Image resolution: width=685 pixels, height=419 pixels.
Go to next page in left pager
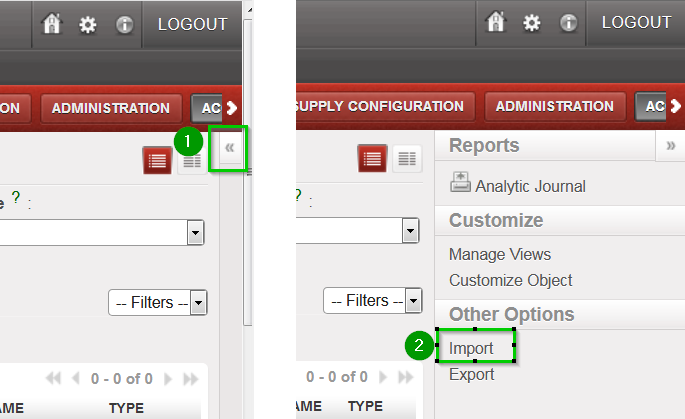click(167, 379)
